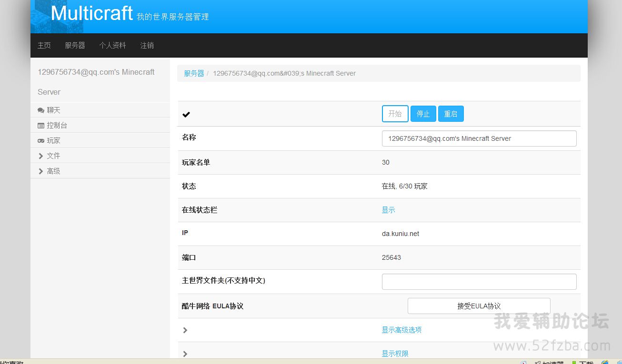Click the port value 25643
622x364 pixels.
pos(391,257)
